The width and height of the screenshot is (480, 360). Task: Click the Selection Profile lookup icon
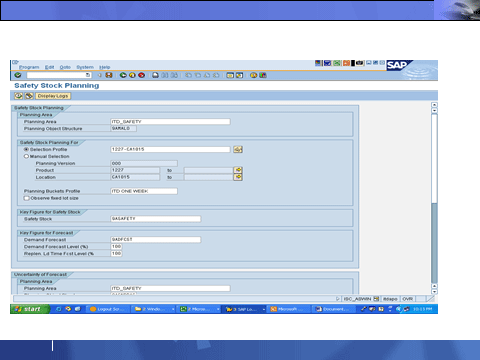238,149
